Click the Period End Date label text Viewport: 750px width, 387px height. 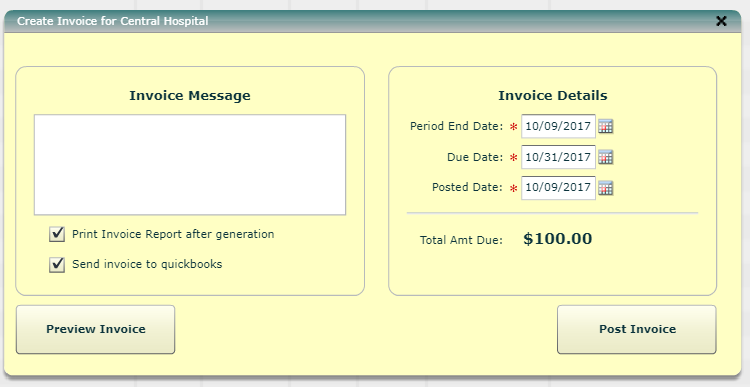[x=457, y=126]
